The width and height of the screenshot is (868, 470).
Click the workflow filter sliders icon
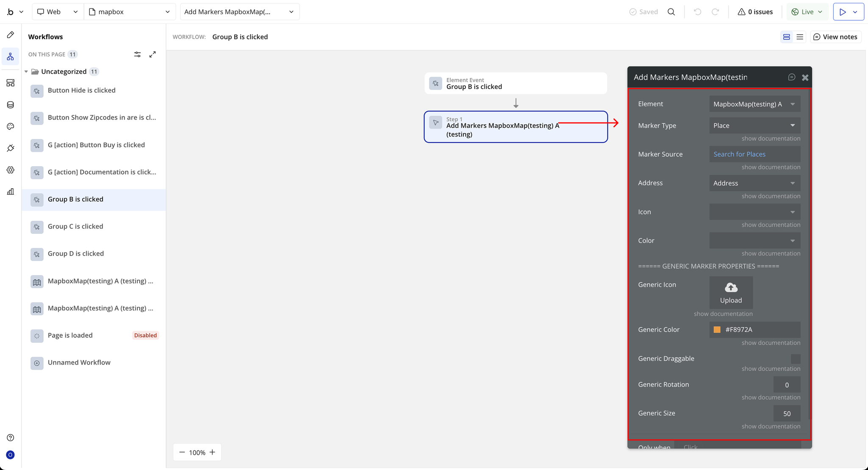pos(137,54)
